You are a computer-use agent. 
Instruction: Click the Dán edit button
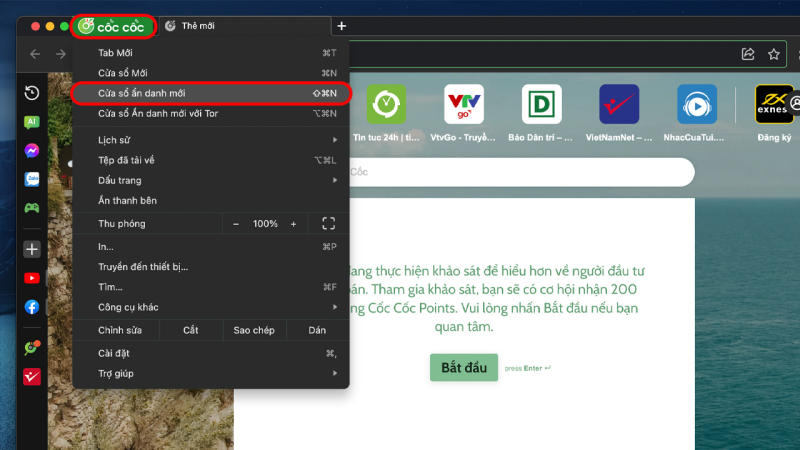point(317,330)
